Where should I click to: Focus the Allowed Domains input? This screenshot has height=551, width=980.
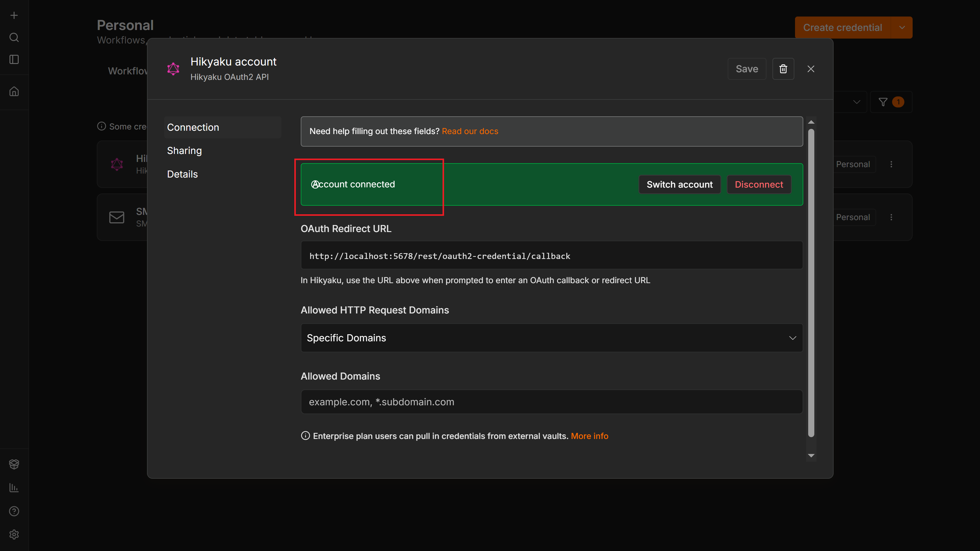pos(552,402)
